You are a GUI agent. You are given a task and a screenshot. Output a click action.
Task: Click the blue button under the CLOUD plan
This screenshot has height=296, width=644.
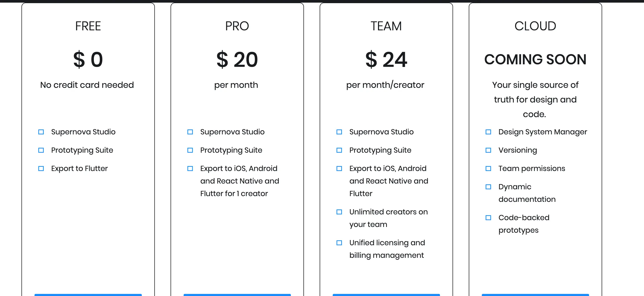click(535, 295)
